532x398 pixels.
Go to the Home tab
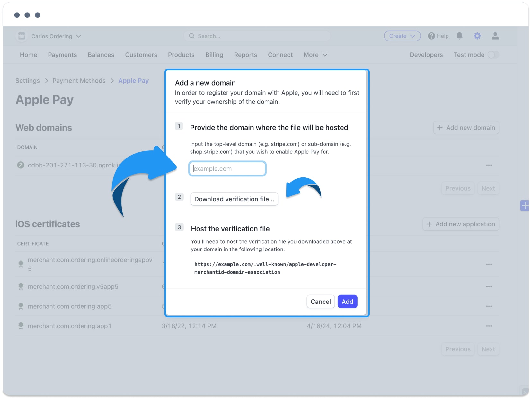tap(29, 55)
